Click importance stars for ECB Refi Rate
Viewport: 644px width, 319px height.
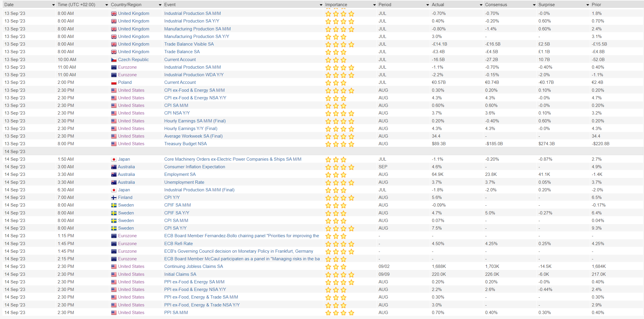[x=339, y=244]
